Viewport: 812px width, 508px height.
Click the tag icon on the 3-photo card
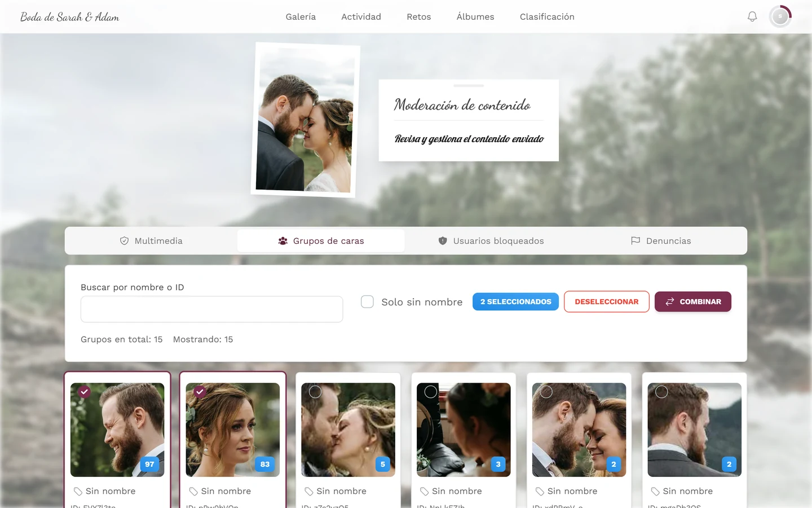[x=425, y=492]
